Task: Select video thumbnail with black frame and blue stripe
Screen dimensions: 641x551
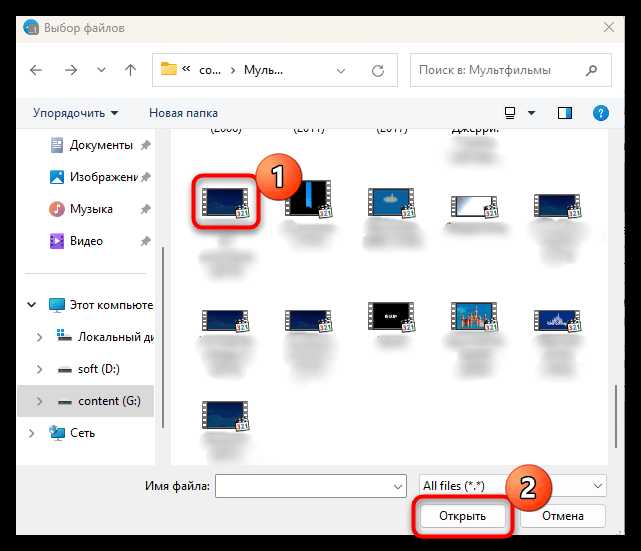Action: pyautogui.click(x=308, y=199)
